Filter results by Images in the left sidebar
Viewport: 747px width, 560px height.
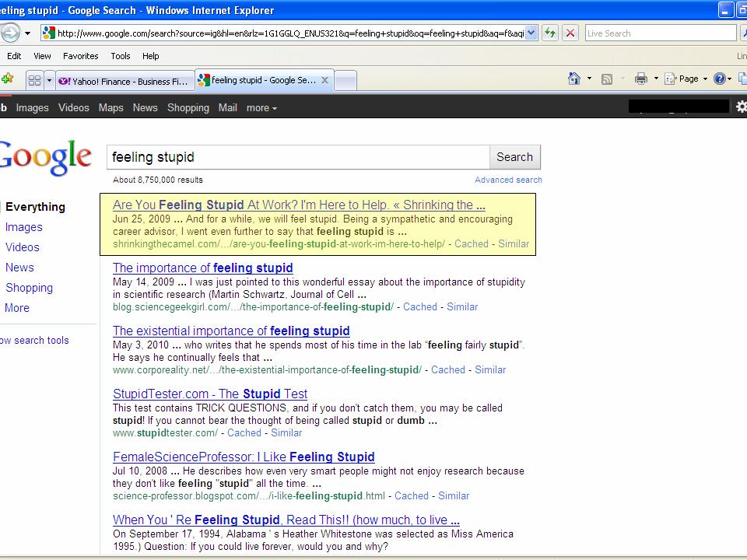[24, 227]
